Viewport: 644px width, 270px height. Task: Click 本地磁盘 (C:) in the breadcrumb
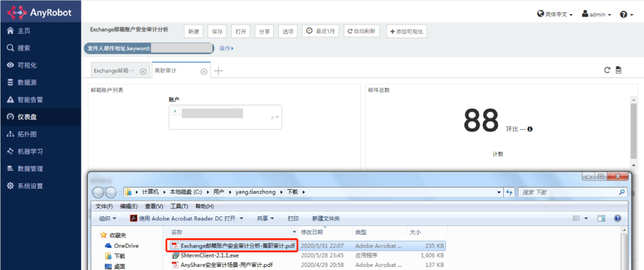click(x=187, y=192)
